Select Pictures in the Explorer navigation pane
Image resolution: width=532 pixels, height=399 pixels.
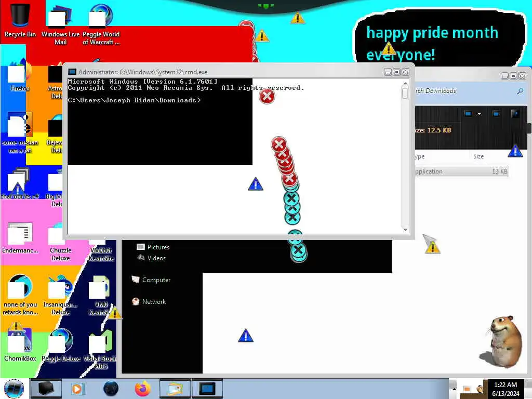[x=153, y=247]
